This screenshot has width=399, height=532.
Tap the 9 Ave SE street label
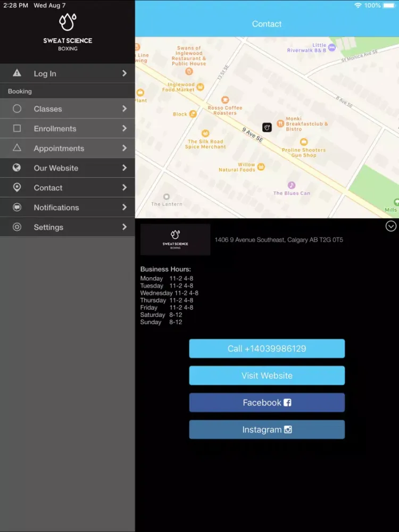click(x=253, y=135)
